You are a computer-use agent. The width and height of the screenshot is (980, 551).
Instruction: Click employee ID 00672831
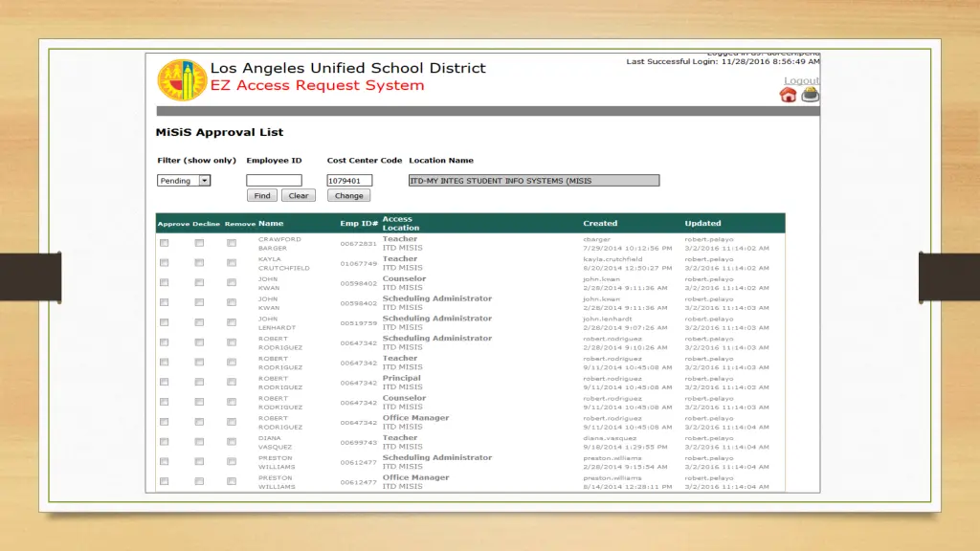pyautogui.click(x=359, y=244)
